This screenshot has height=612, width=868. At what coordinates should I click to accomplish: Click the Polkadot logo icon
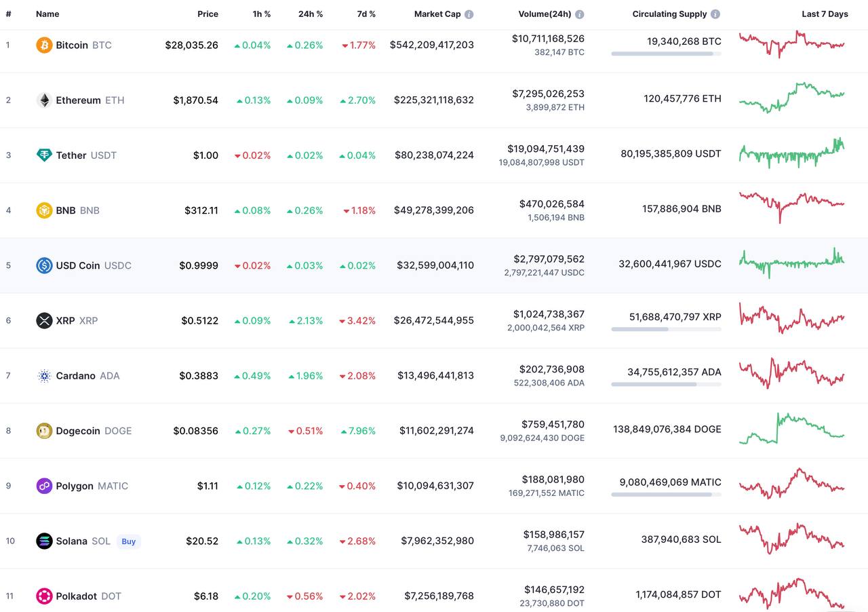(x=44, y=596)
